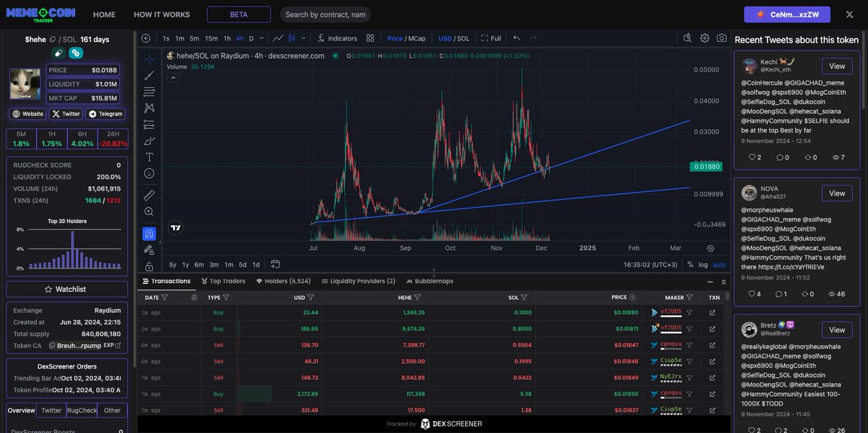The height and width of the screenshot is (433, 868).
Task: Open the token Website link
Action: pos(27,114)
